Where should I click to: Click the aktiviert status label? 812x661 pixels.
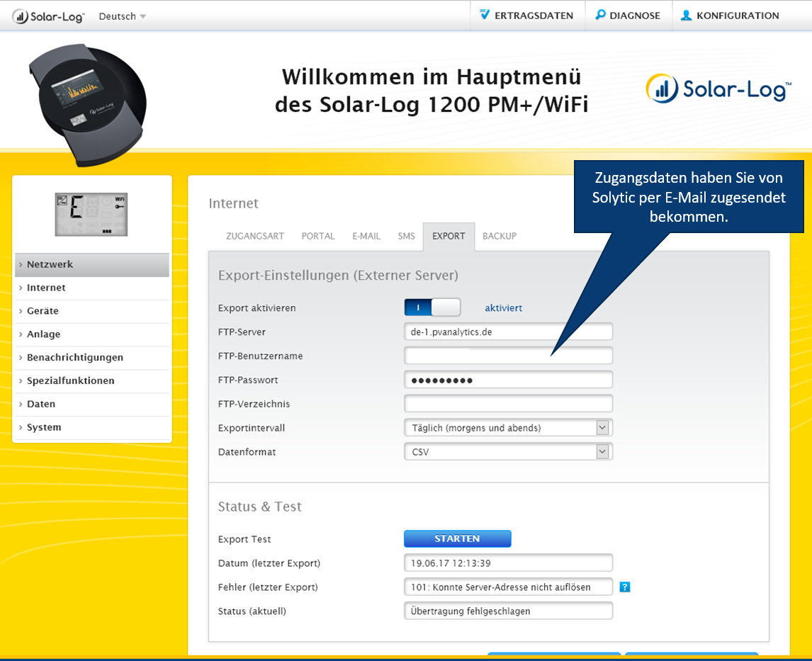point(503,308)
